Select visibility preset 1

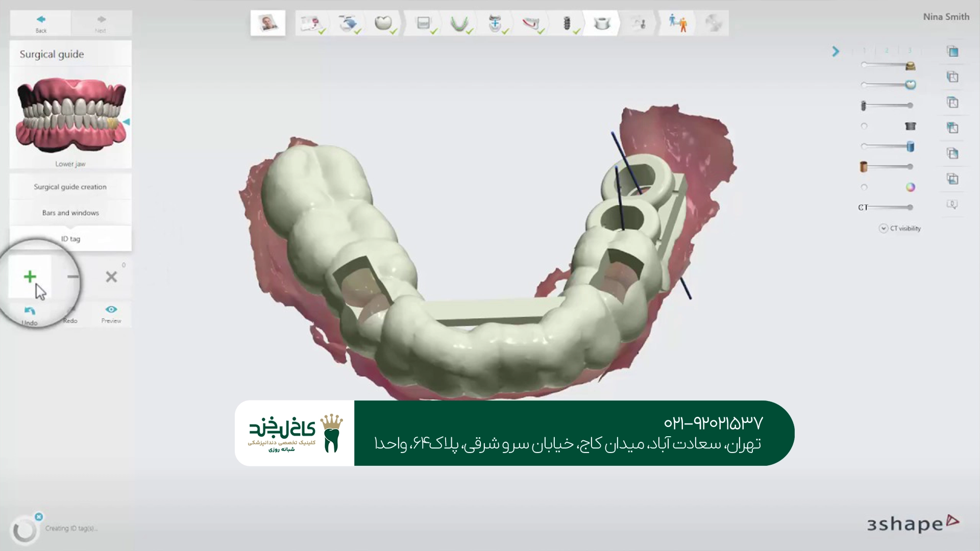(864, 51)
